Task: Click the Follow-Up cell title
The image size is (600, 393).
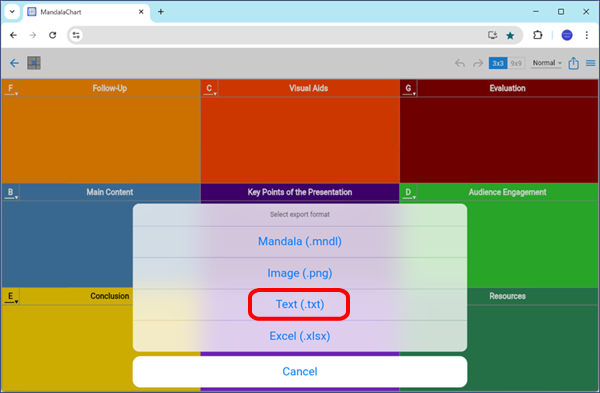Action: click(109, 88)
